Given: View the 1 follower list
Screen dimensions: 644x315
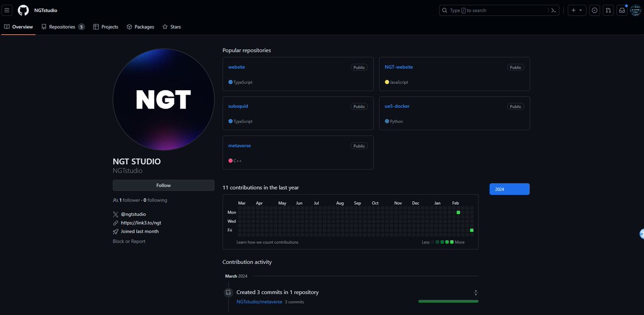Looking at the screenshot, I should click(128, 200).
